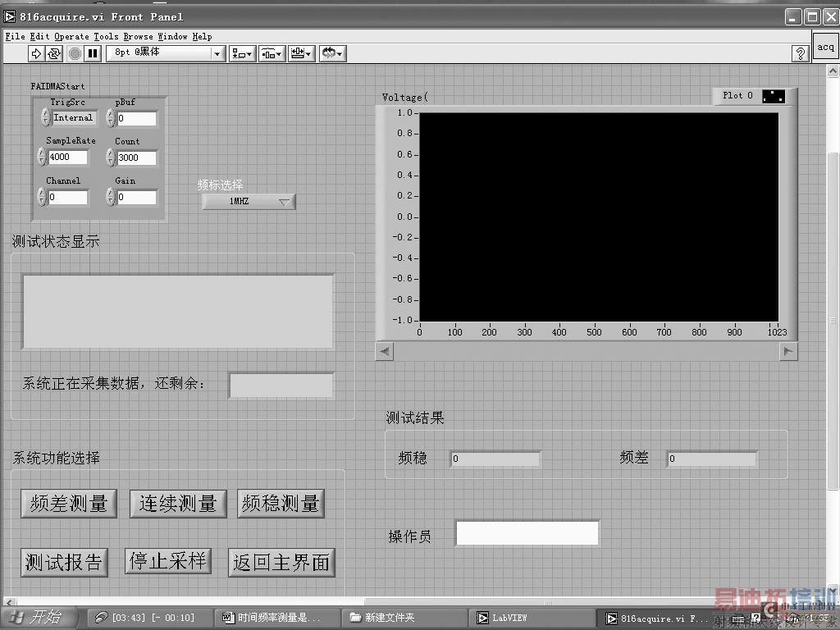
Task: Open the Operate menu
Action: [x=71, y=36]
